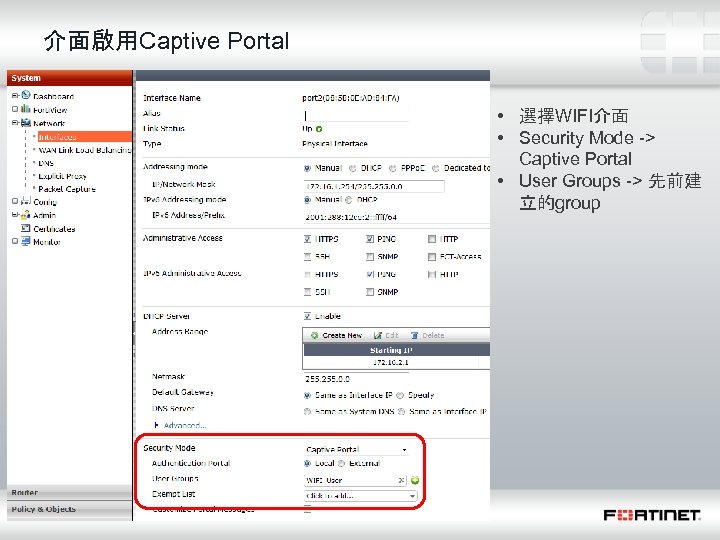Screen dimensions: 720x540
Task: Click the Create New button
Action: 337,336
